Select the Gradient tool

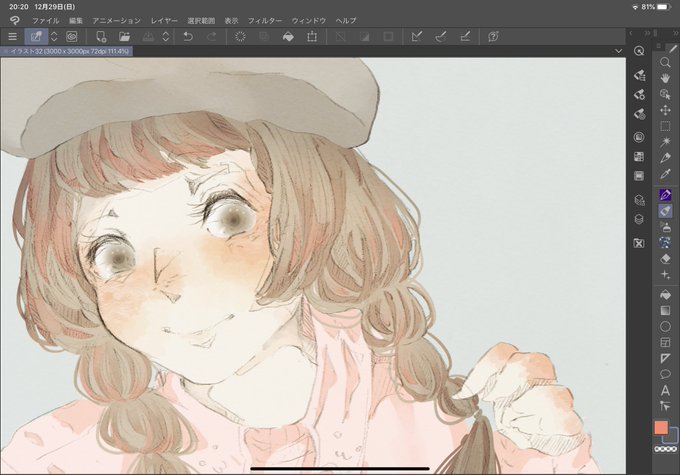tap(665, 311)
